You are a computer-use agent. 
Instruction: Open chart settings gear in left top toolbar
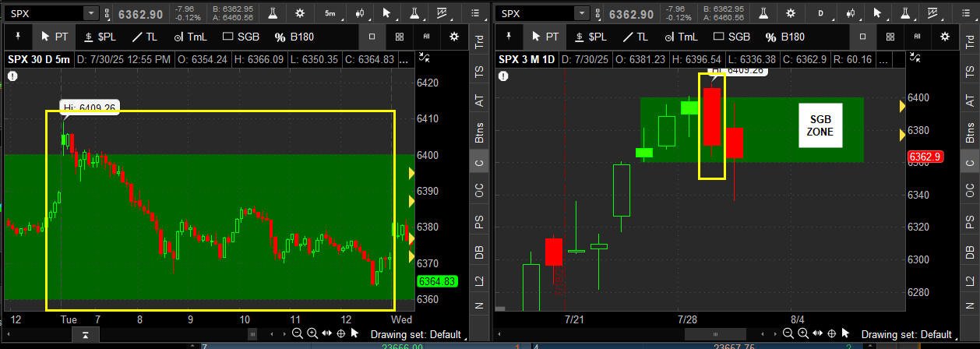300,13
